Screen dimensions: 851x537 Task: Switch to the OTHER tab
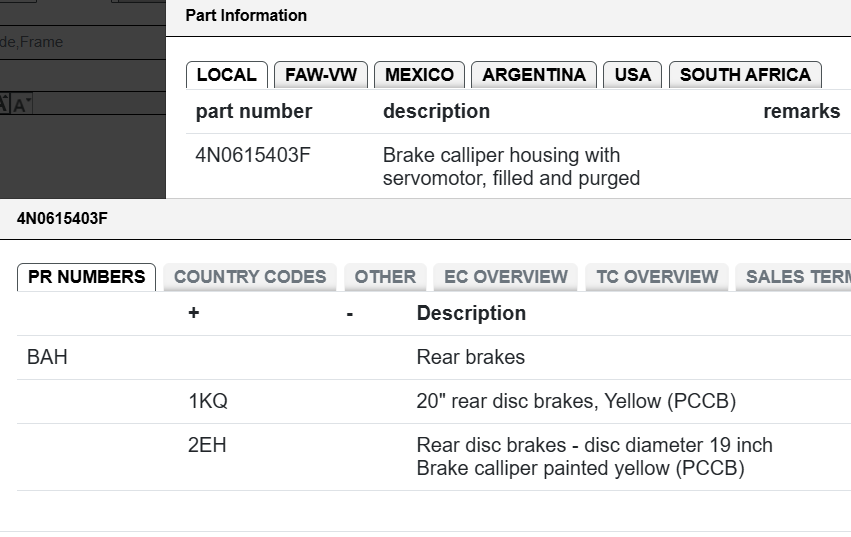[x=385, y=277]
